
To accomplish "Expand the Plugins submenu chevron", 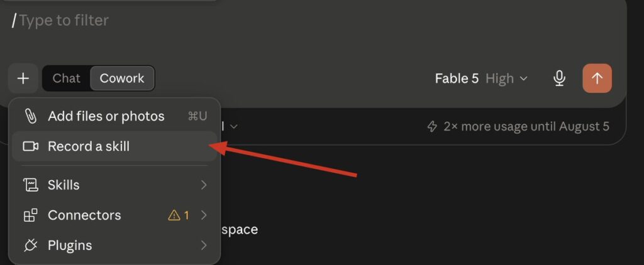I will (x=204, y=246).
